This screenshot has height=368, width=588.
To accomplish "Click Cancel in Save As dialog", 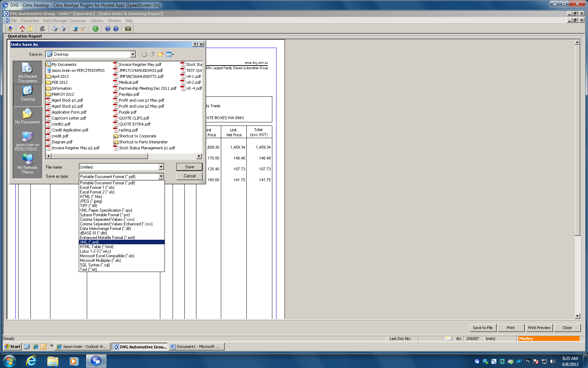I will [x=189, y=176].
